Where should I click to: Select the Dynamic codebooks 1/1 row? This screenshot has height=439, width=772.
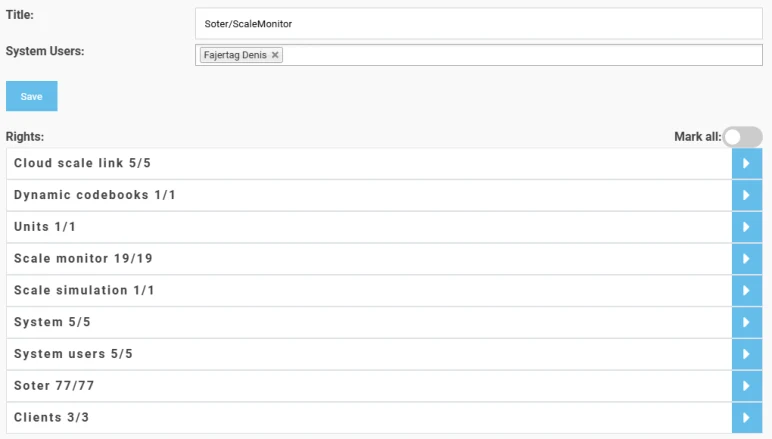click(369, 195)
